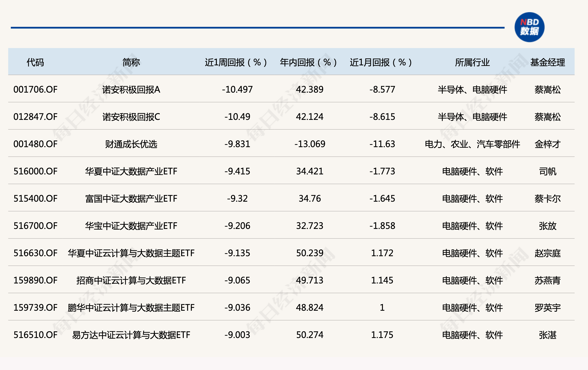588x370 pixels.
Task: Select fund manager 苏燕青
Action: (x=547, y=280)
